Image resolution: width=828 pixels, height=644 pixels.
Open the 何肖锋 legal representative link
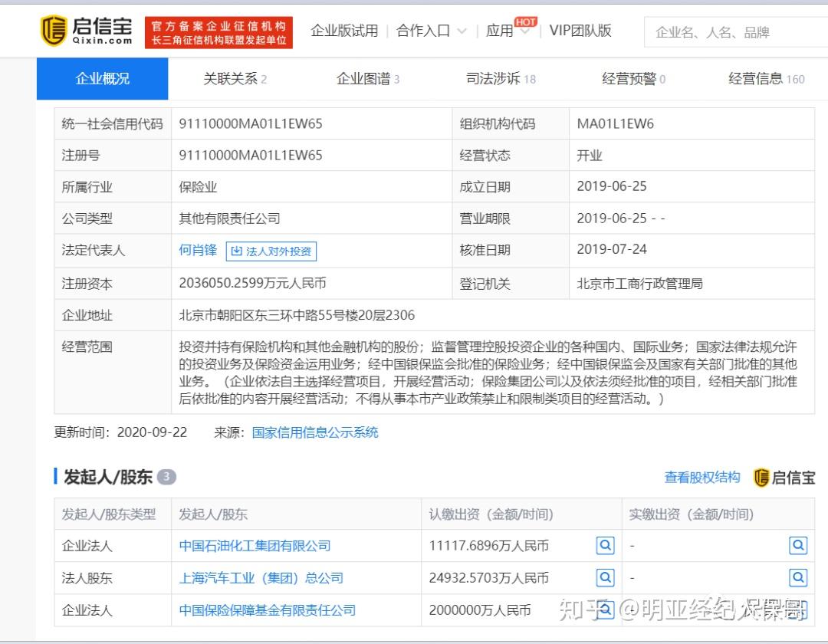(197, 250)
